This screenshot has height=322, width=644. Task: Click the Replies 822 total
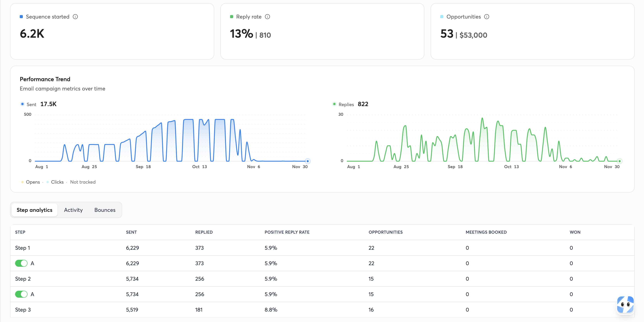(x=363, y=104)
